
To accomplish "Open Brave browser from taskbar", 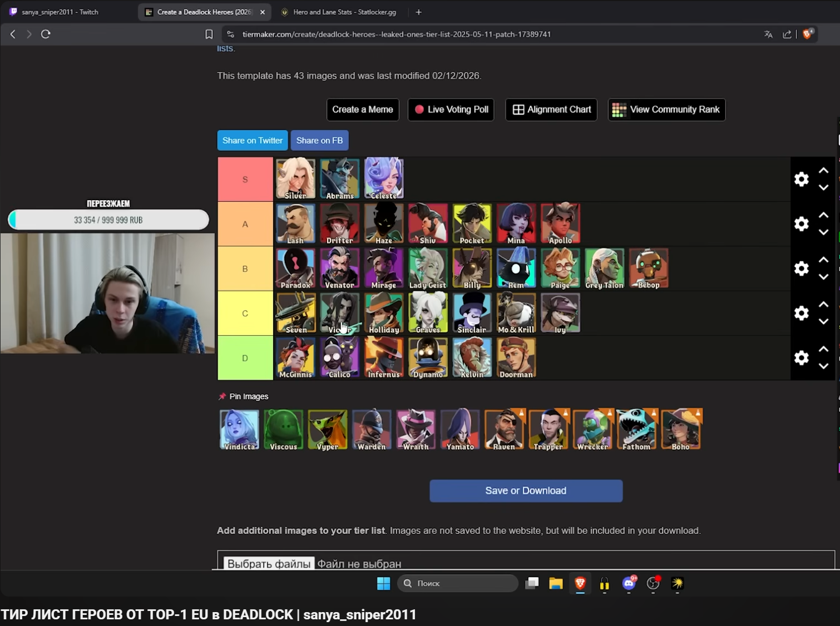I will 580,583.
